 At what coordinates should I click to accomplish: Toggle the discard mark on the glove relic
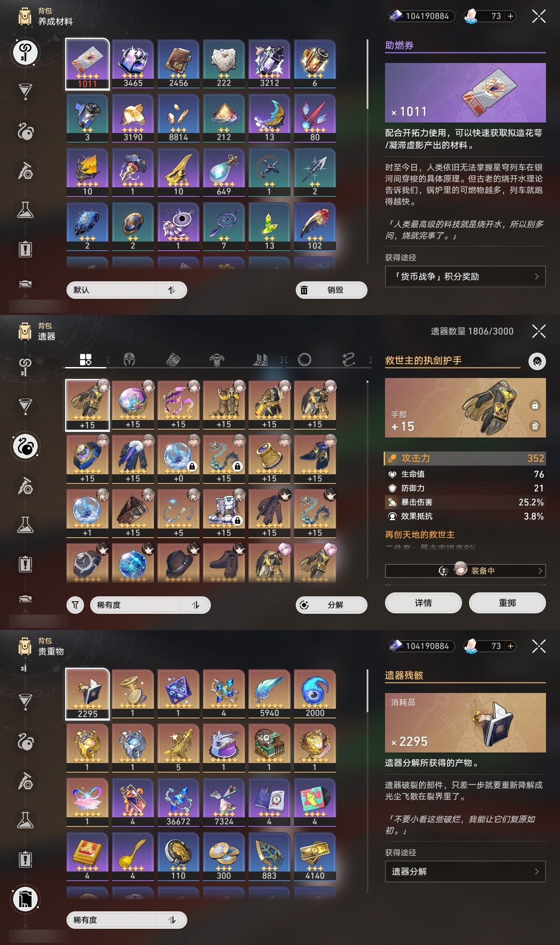(535, 426)
